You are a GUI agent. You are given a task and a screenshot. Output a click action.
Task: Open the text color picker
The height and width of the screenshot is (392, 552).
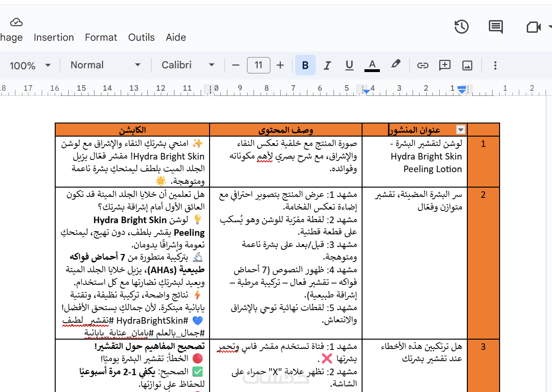[x=372, y=65]
